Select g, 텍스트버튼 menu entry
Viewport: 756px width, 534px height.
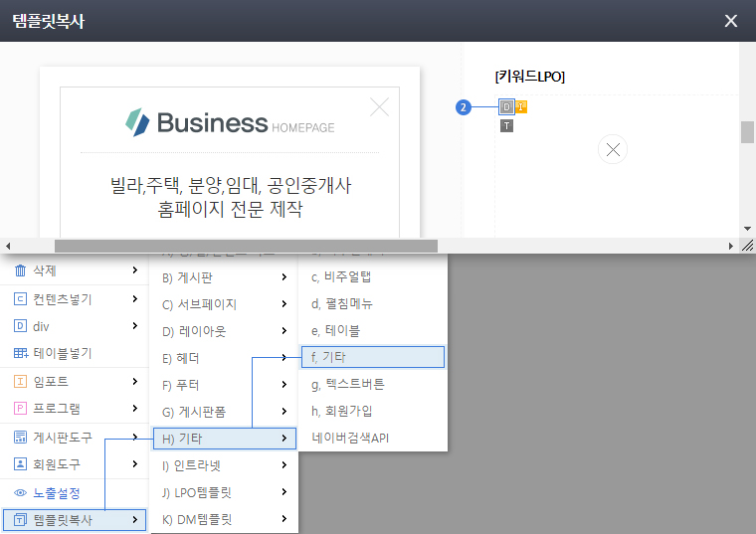pos(347,384)
